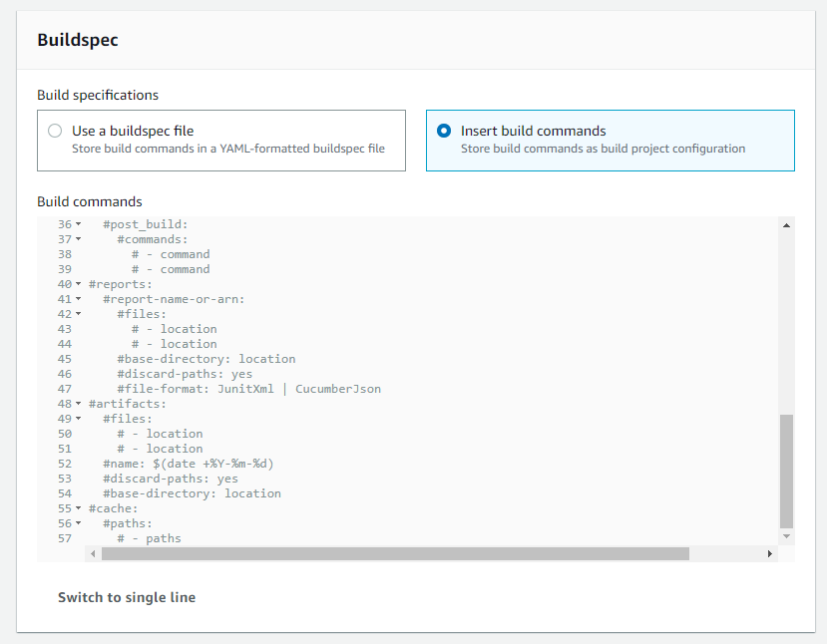Click the '#file-format: JunitXml | CucumberJson' line
This screenshot has height=644, width=827.
(x=248, y=389)
